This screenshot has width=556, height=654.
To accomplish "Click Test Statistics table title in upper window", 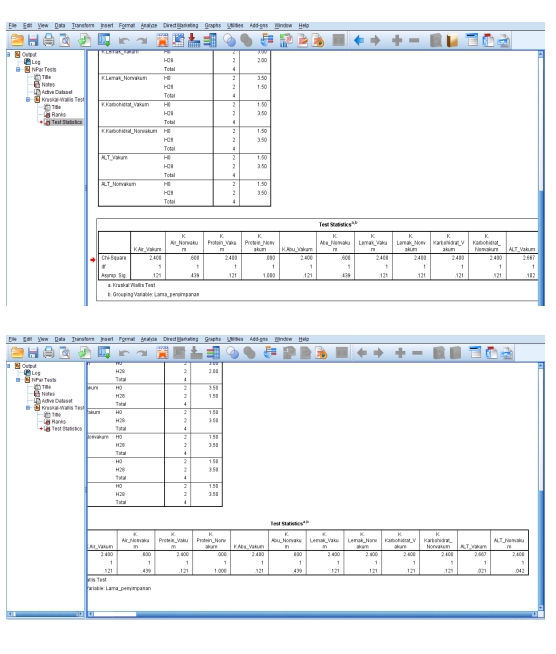I will pyautogui.click(x=338, y=224).
